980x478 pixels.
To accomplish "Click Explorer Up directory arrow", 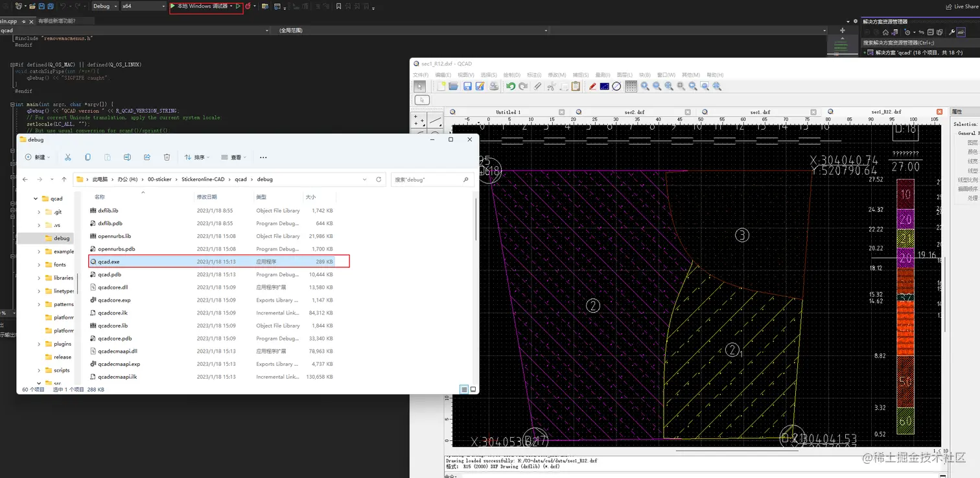I will (64, 179).
